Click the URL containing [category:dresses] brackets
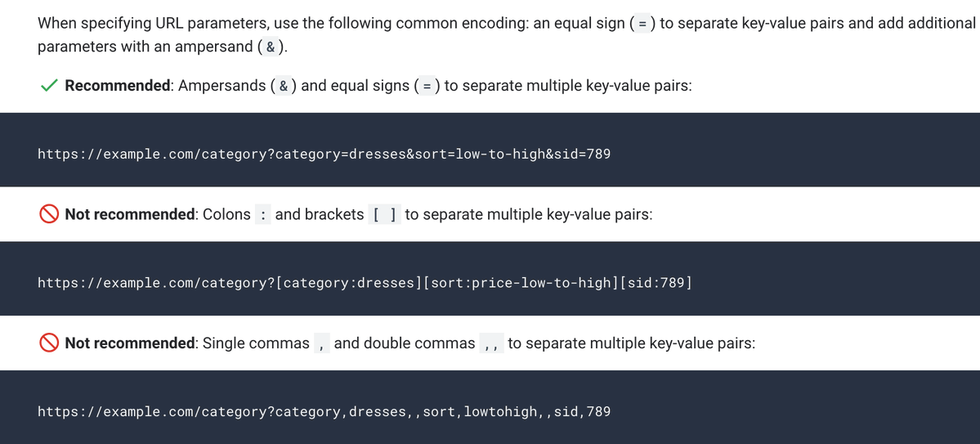This screenshot has width=980, height=444. tap(365, 283)
